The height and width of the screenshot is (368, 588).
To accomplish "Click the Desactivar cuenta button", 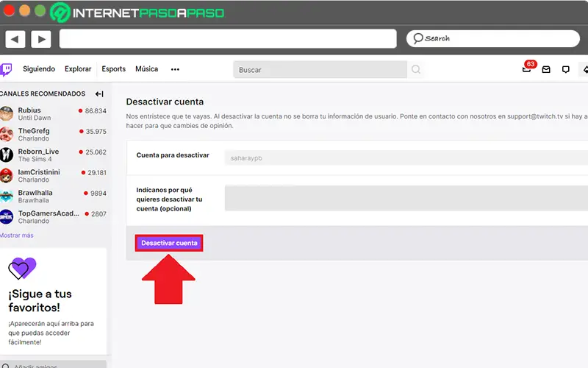I will (169, 243).
